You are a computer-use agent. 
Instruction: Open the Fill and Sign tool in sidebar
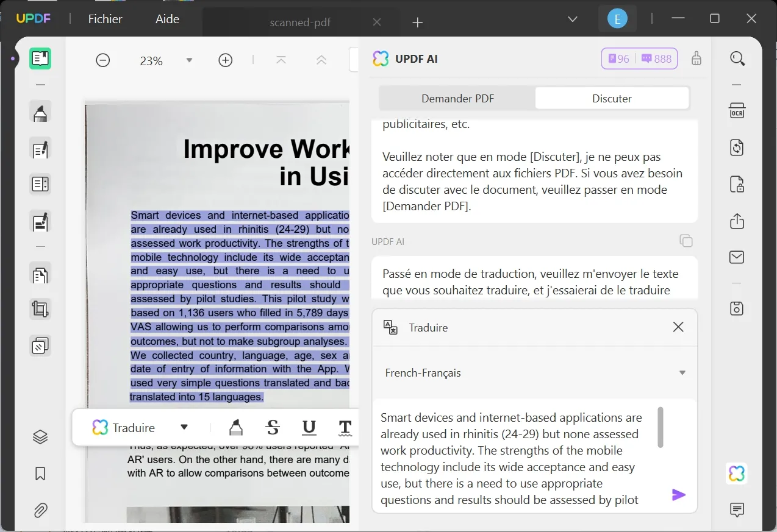click(40, 222)
